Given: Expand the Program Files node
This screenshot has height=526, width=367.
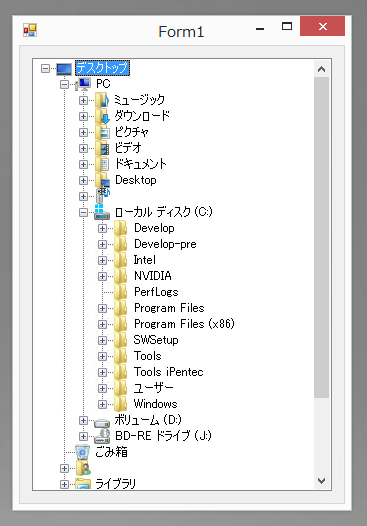Looking at the screenshot, I should (x=102, y=308).
